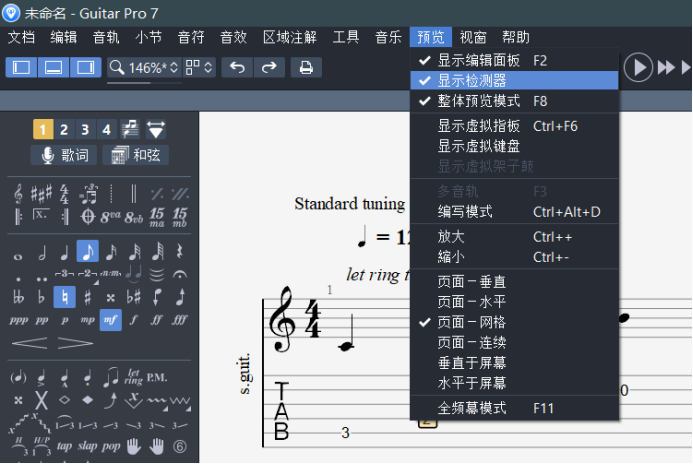
Task: Select 垂直于屏幕 layout option
Action: tap(514, 363)
